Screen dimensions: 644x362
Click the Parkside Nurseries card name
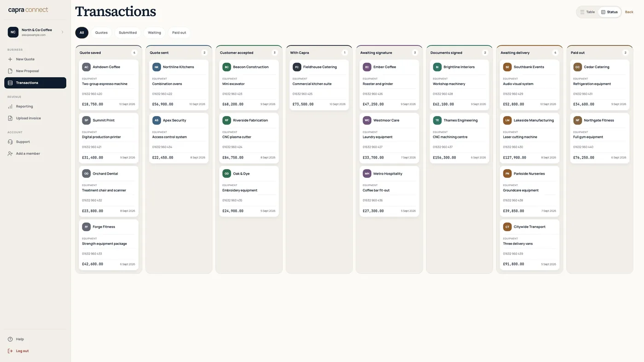pos(529,174)
